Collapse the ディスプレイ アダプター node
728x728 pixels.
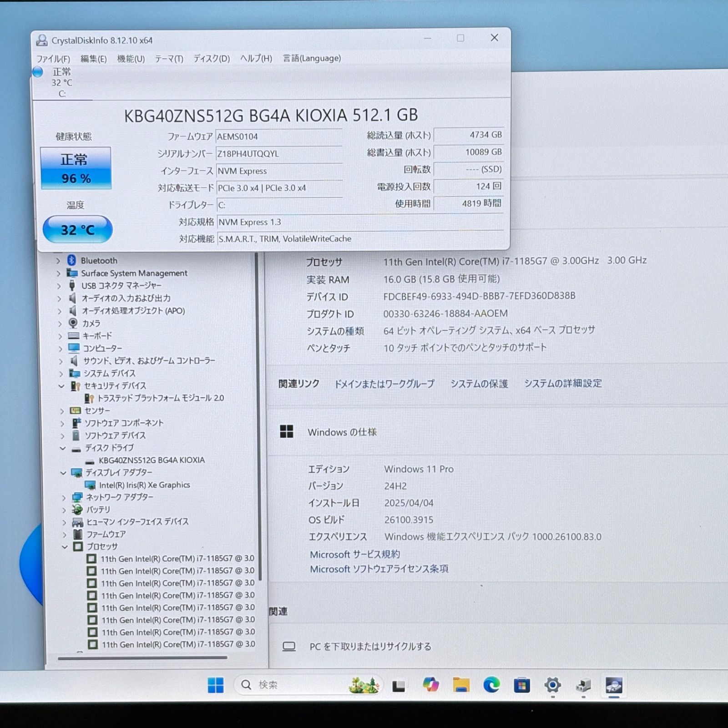click(x=63, y=473)
